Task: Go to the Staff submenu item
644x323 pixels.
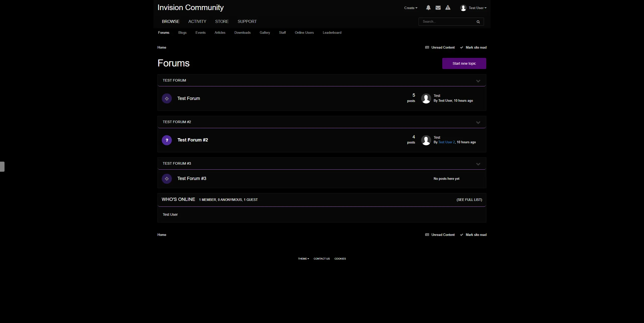Action: [x=283, y=32]
